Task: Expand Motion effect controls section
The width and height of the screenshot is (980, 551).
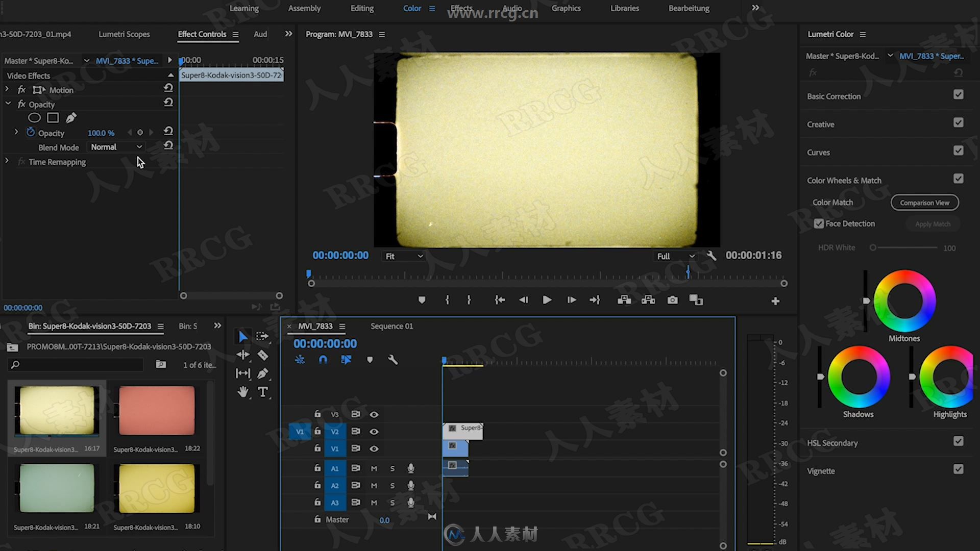Action: (x=7, y=89)
